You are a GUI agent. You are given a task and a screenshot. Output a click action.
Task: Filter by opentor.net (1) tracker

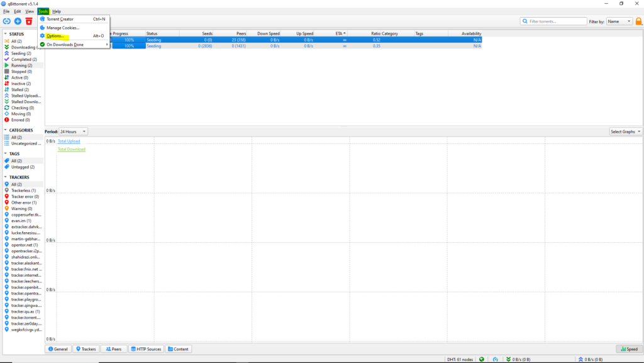point(25,245)
